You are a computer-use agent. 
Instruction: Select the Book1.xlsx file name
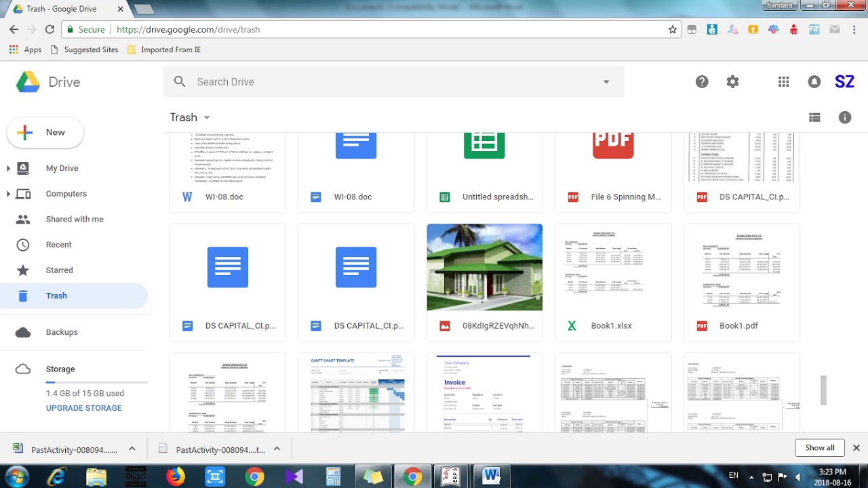(611, 325)
